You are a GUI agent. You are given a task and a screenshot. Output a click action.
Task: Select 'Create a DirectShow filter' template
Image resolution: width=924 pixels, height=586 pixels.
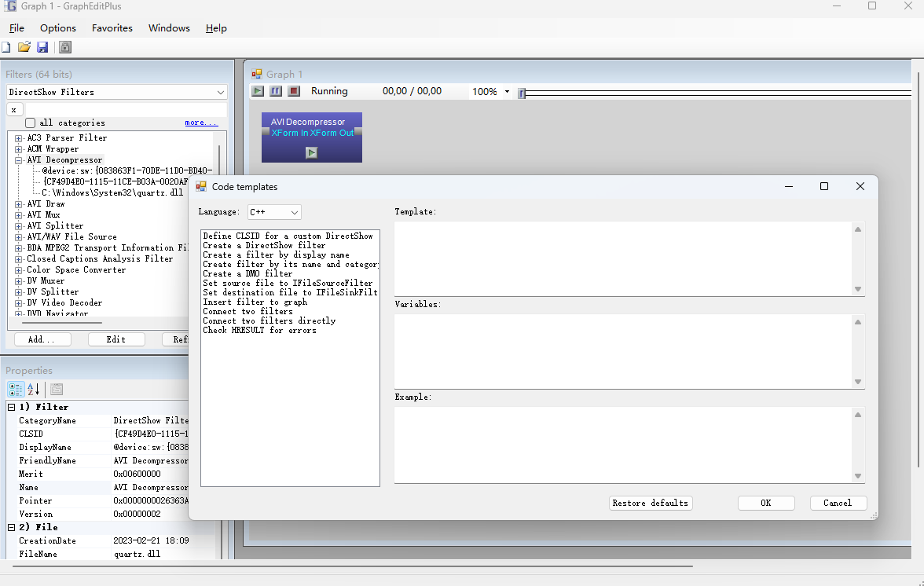pyautogui.click(x=264, y=246)
